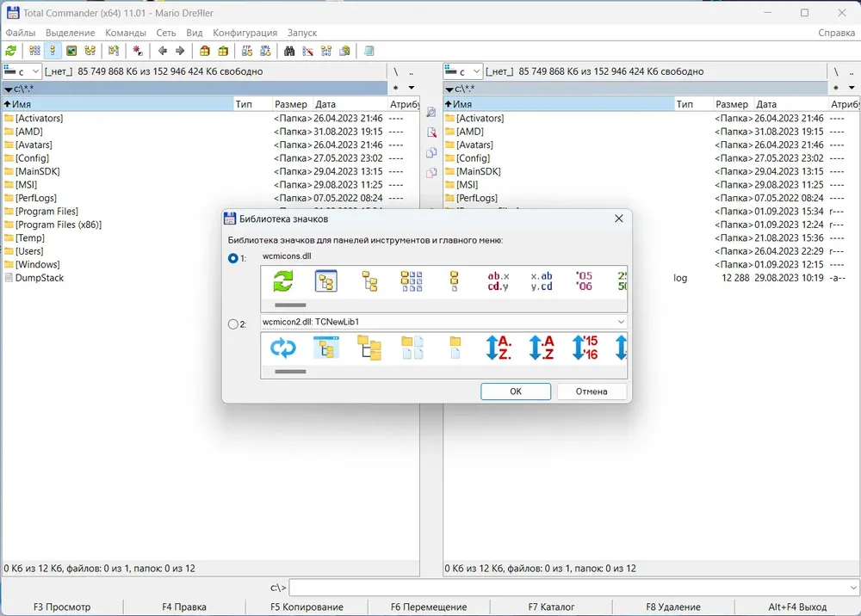Image resolution: width=861 pixels, height=616 pixels.
Task: Select the DumpStack file in left panel
Action: coord(40,278)
